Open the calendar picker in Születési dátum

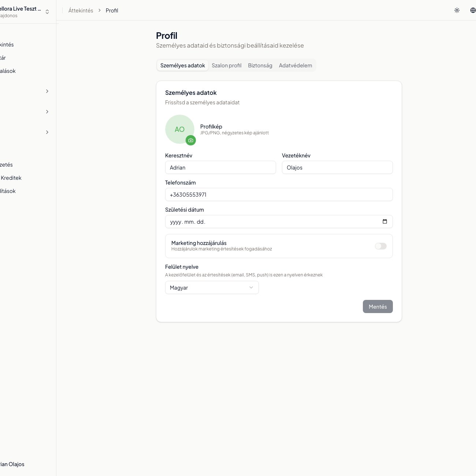pyautogui.click(x=384, y=222)
